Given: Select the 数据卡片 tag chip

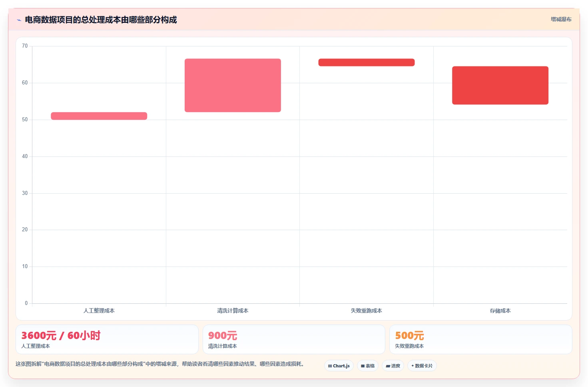Looking at the screenshot, I should (x=422, y=366).
